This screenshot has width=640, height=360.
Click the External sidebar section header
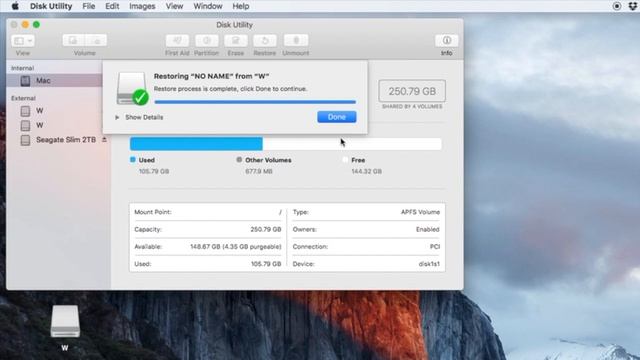point(23,98)
